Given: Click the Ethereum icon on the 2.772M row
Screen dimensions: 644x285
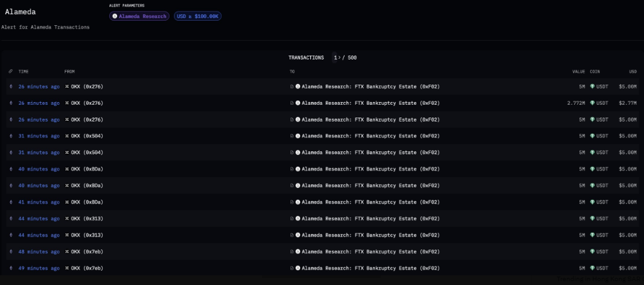Looking at the screenshot, I should pyautogui.click(x=11, y=103).
